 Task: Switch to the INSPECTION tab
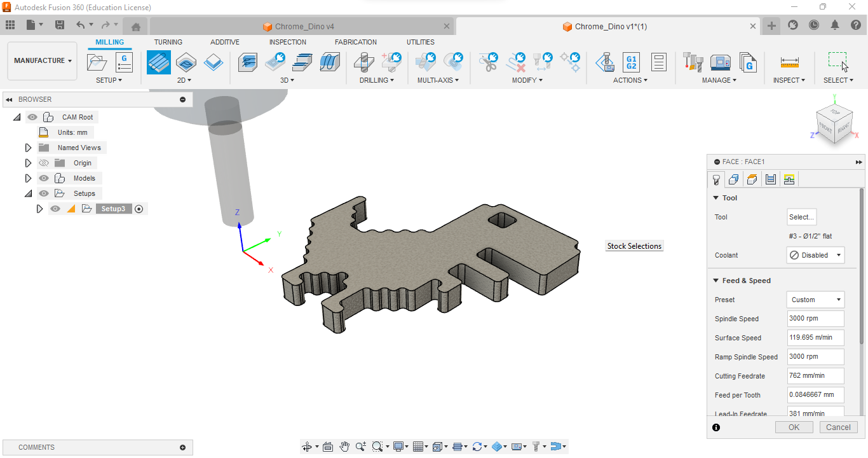tap(288, 42)
